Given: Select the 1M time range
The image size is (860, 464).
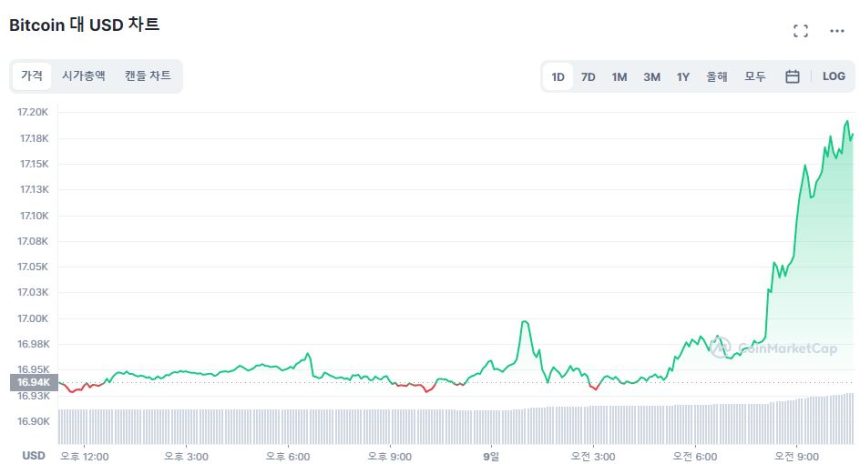Looking at the screenshot, I should tap(619, 76).
